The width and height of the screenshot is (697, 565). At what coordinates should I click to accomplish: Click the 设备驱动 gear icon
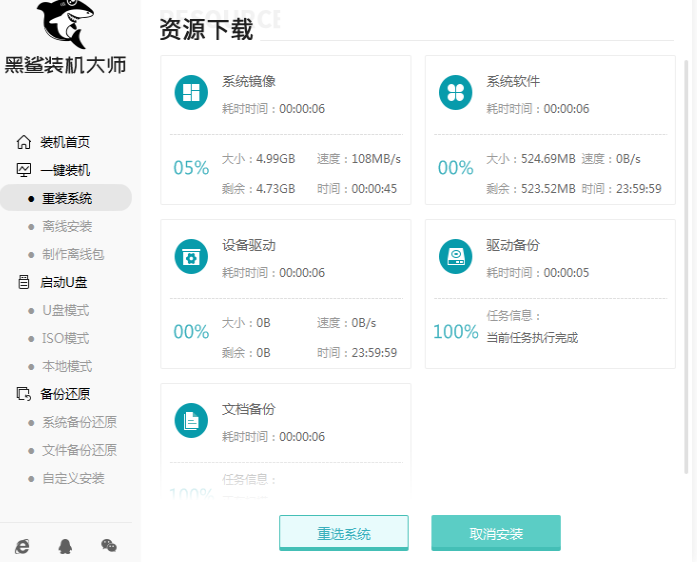click(x=191, y=257)
